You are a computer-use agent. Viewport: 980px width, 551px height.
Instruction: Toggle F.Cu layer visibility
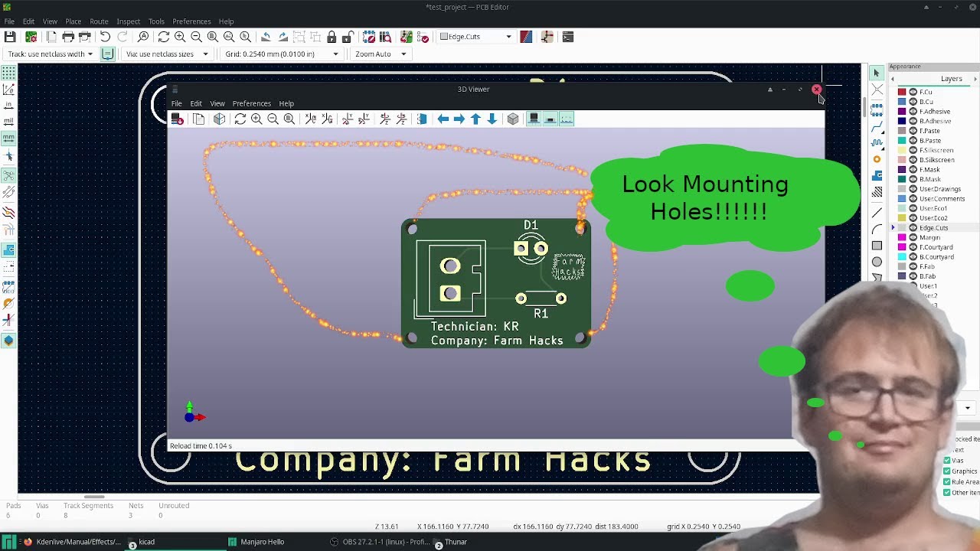click(x=913, y=92)
